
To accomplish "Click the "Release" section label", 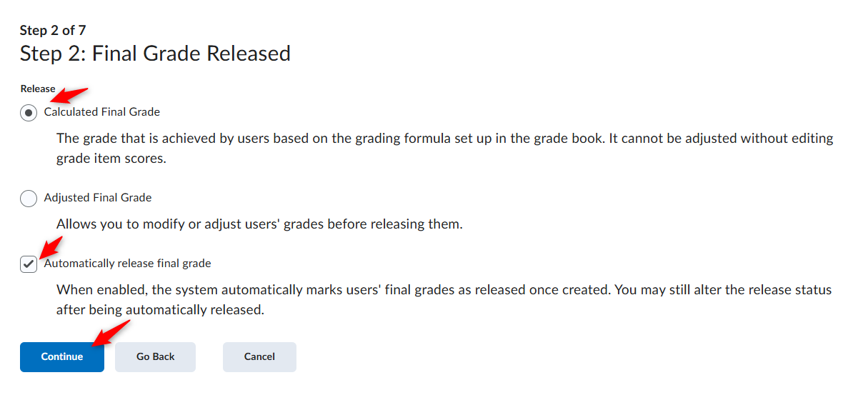I will point(38,89).
